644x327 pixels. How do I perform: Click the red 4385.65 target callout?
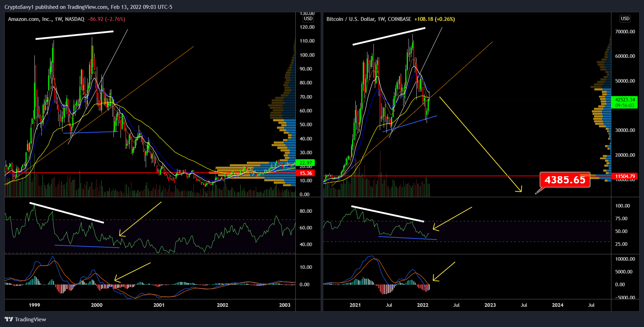coord(565,180)
